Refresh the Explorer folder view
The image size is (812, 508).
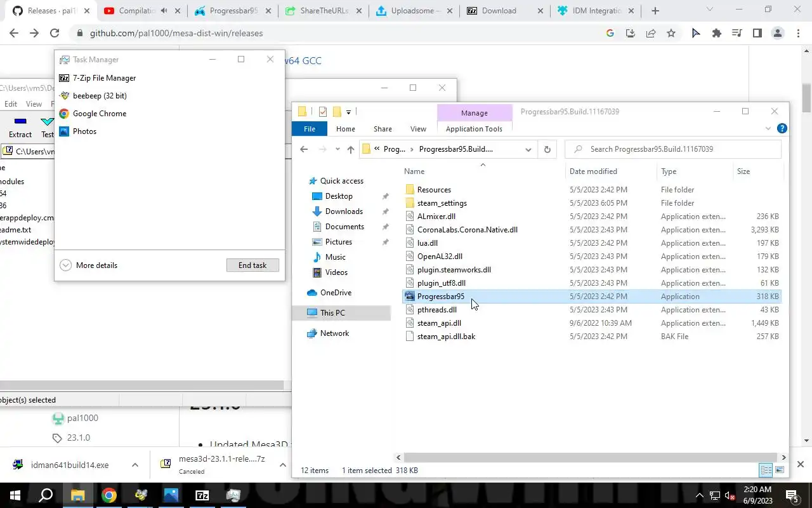547,149
